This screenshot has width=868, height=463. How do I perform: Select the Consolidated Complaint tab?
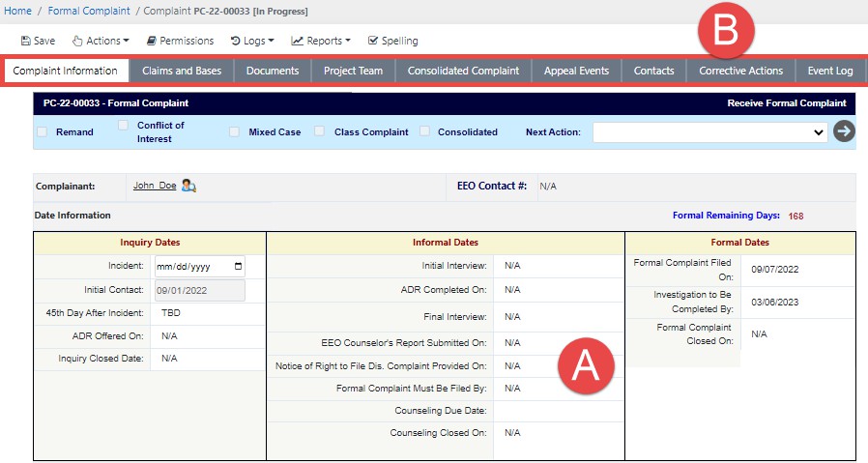point(463,71)
